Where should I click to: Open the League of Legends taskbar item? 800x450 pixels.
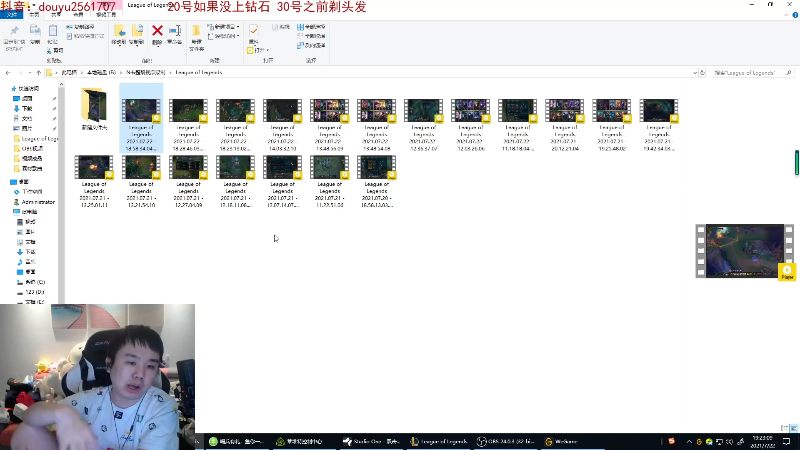pyautogui.click(x=439, y=441)
